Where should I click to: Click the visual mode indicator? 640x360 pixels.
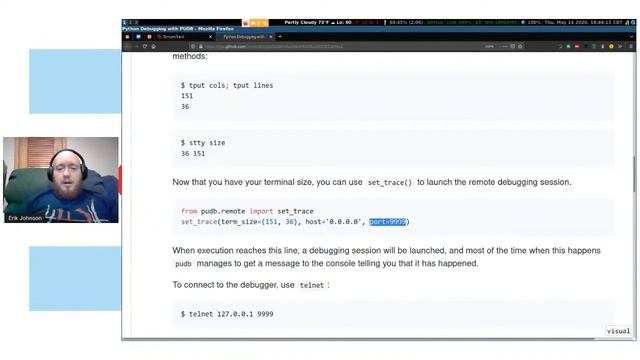[618, 331]
